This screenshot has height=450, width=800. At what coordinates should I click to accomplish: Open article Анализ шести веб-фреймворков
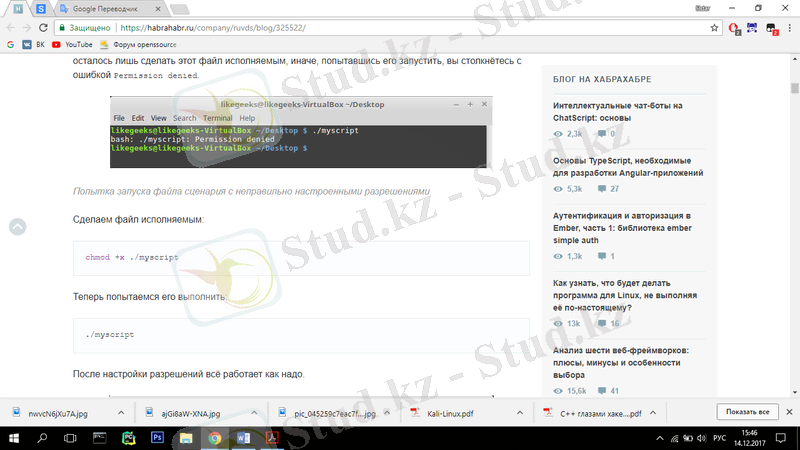point(621,363)
